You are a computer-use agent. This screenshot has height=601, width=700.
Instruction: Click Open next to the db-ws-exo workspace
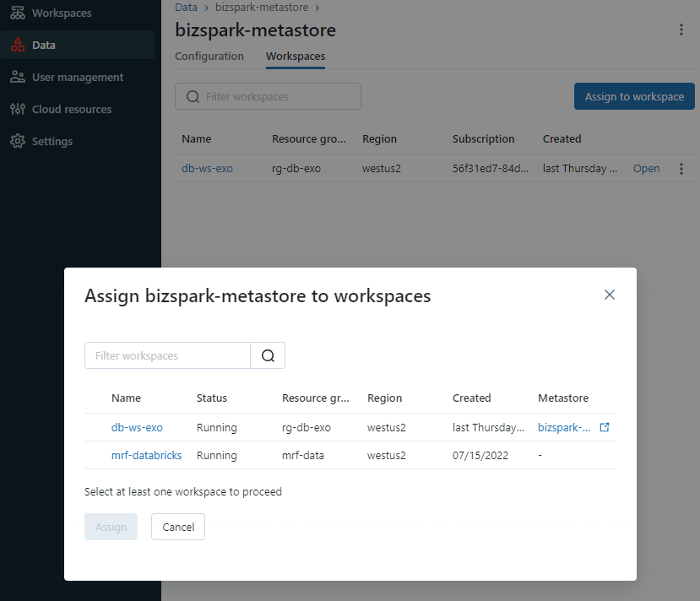click(646, 168)
